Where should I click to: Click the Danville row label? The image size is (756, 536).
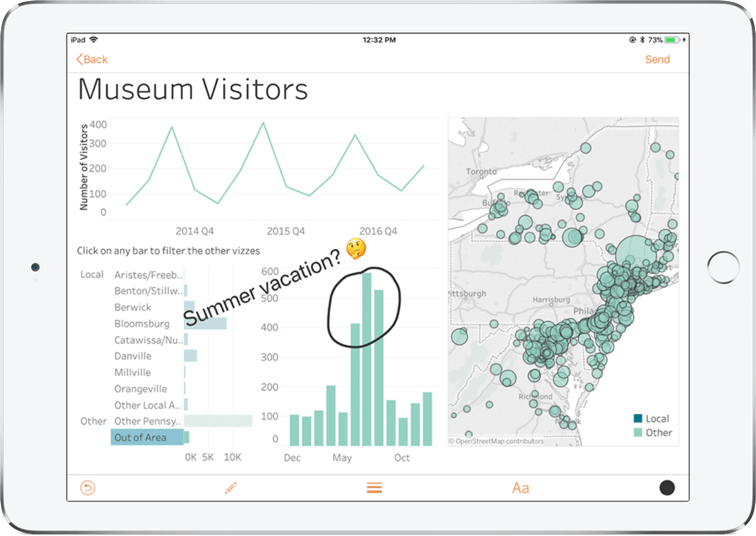pyautogui.click(x=133, y=356)
